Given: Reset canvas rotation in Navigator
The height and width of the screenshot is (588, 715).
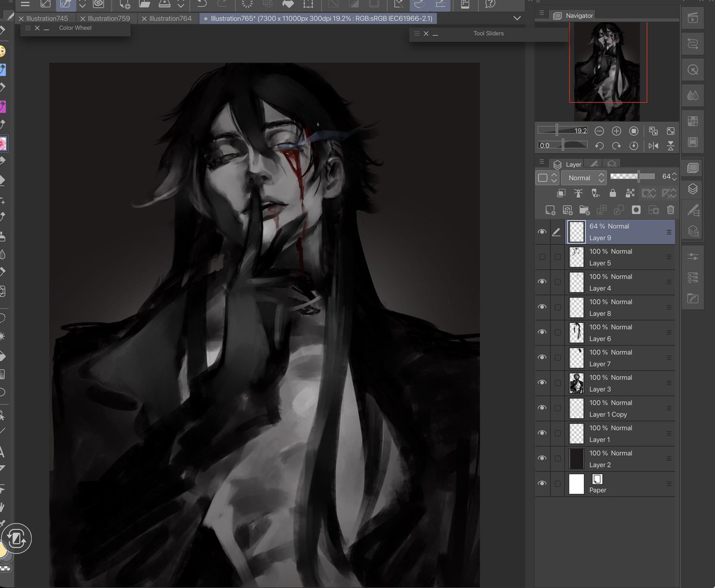Looking at the screenshot, I should 634,145.
